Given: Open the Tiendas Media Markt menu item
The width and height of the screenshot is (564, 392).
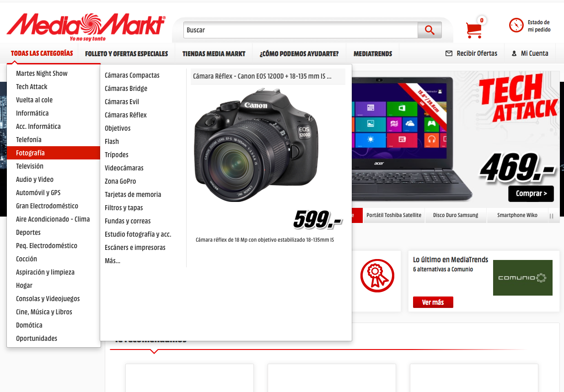Looking at the screenshot, I should pyautogui.click(x=214, y=53).
